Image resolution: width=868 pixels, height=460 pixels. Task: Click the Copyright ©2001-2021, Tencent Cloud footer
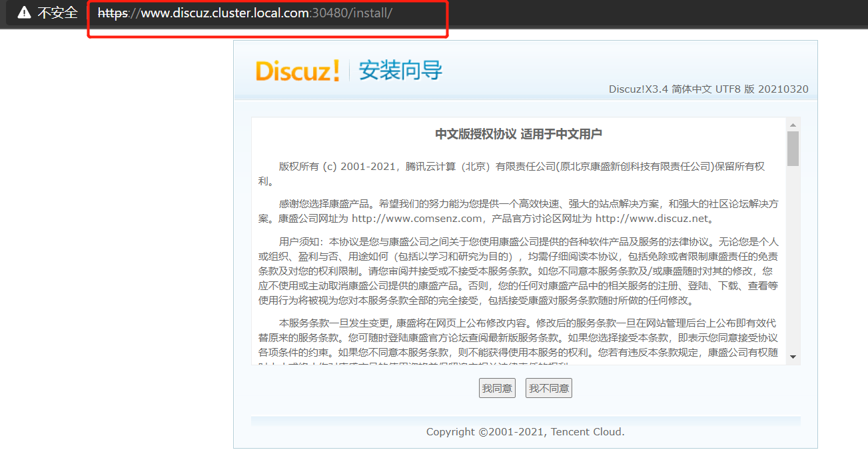(x=526, y=432)
